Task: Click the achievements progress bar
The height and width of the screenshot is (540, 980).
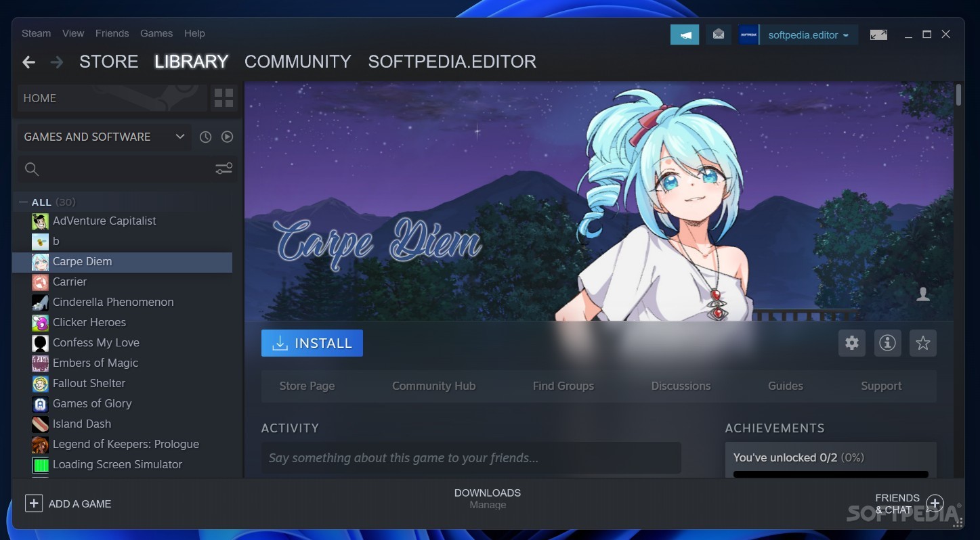Action: (830, 474)
